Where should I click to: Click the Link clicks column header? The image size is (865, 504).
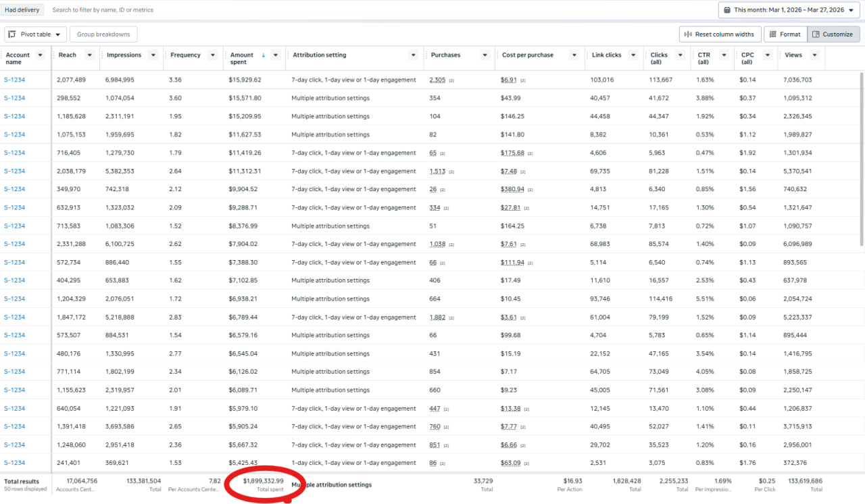pos(606,55)
